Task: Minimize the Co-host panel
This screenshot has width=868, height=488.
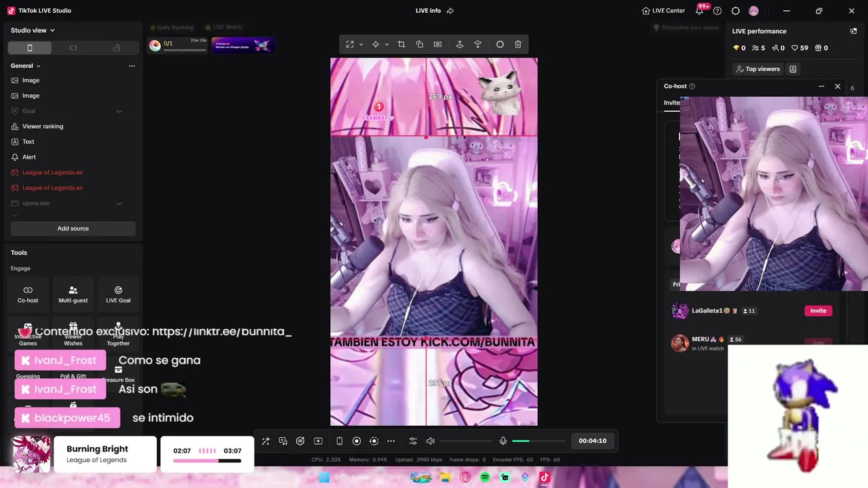Action: tap(821, 87)
